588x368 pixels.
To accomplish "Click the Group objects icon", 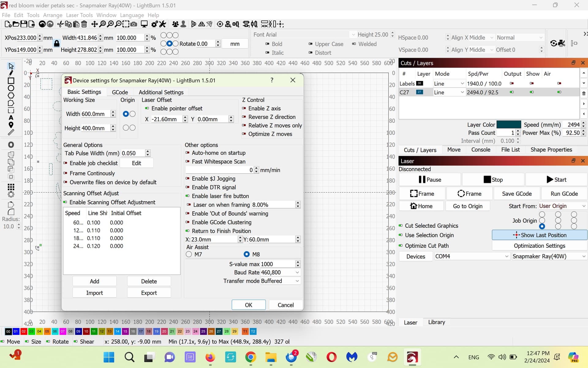I will (175, 24).
